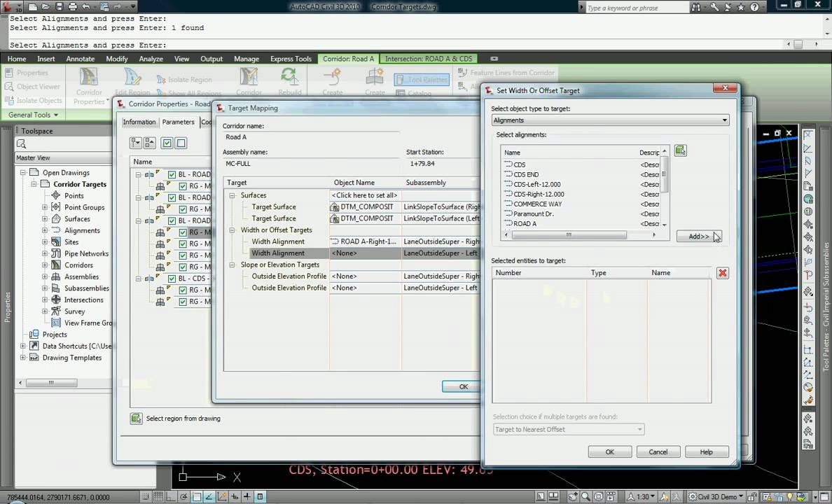The image size is (832, 504).
Task: Click the Object Viewer icon in ribbon
Action: (9, 87)
